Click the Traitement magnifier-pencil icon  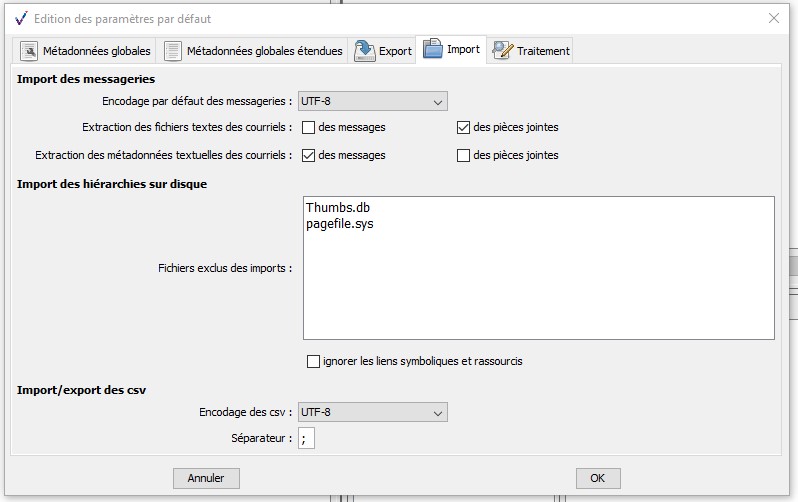click(503, 50)
